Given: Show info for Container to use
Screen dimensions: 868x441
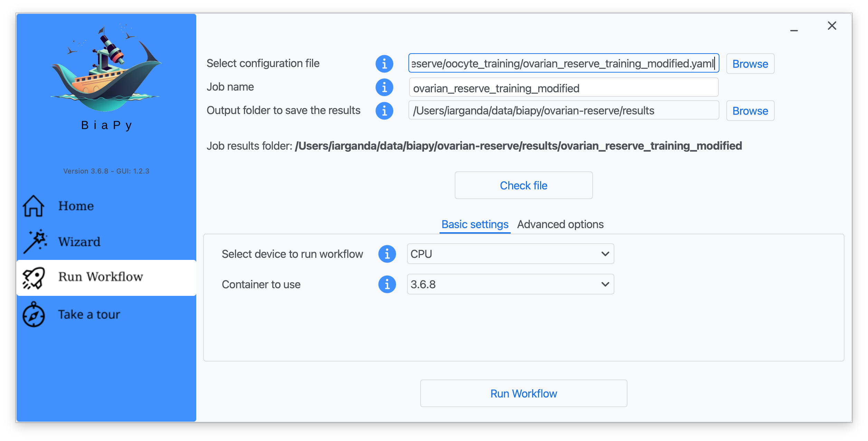Looking at the screenshot, I should pos(387,284).
